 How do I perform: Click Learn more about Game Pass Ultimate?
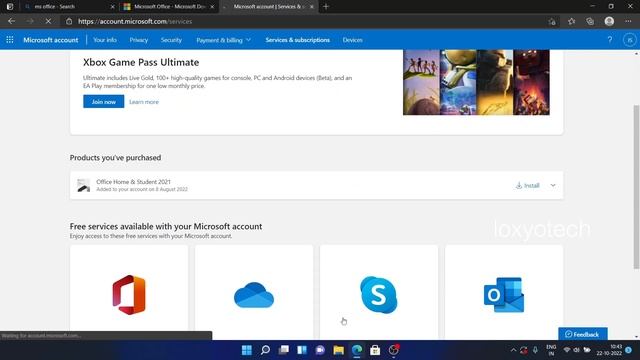coord(144,102)
